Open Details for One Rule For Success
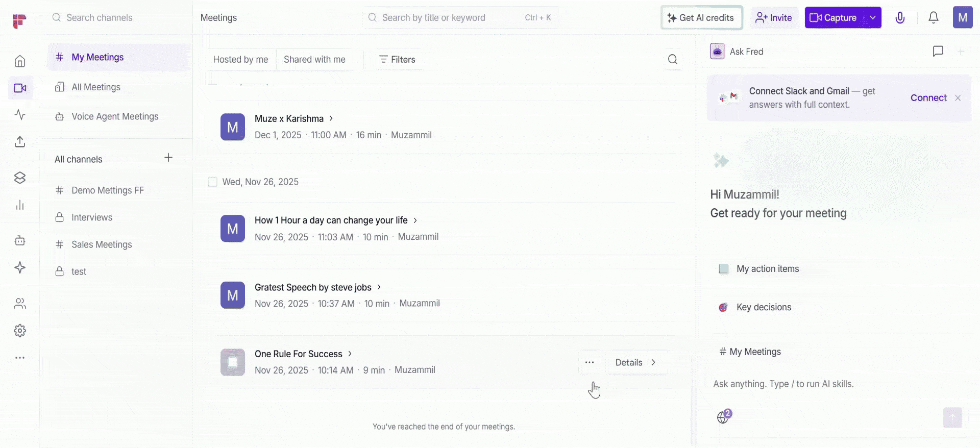This screenshot has height=448, width=980. 635,362
